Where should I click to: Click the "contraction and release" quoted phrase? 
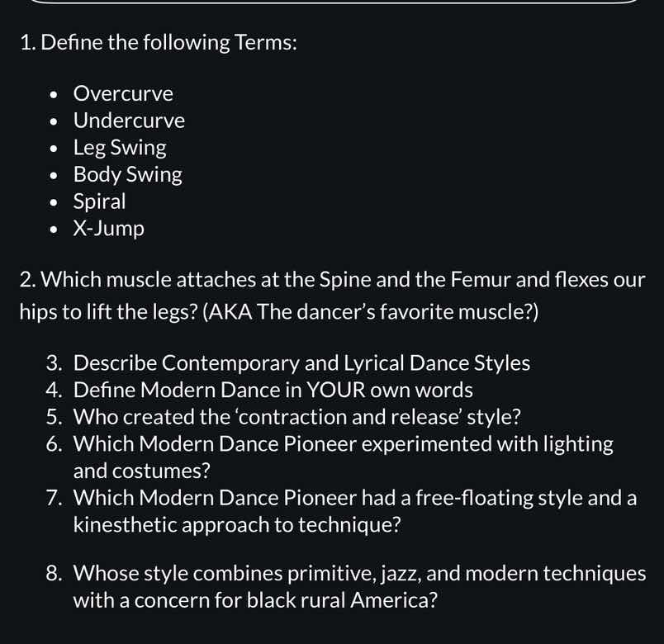(x=345, y=417)
